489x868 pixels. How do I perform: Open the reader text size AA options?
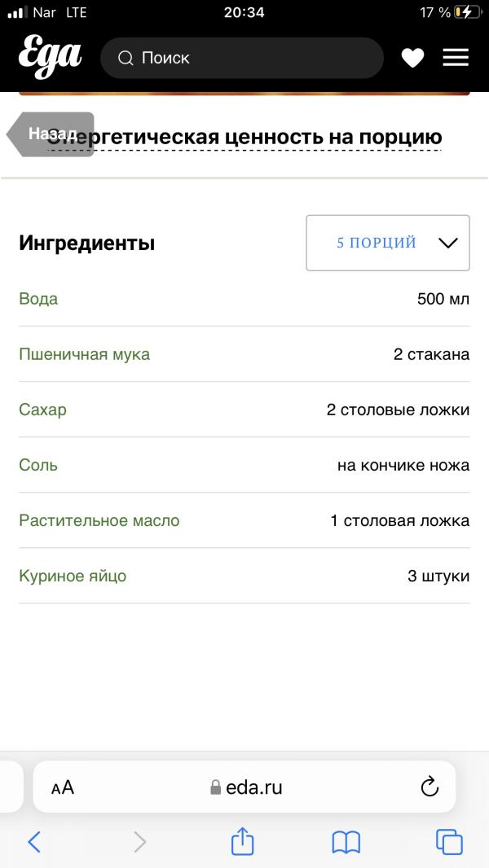pyautogui.click(x=63, y=787)
